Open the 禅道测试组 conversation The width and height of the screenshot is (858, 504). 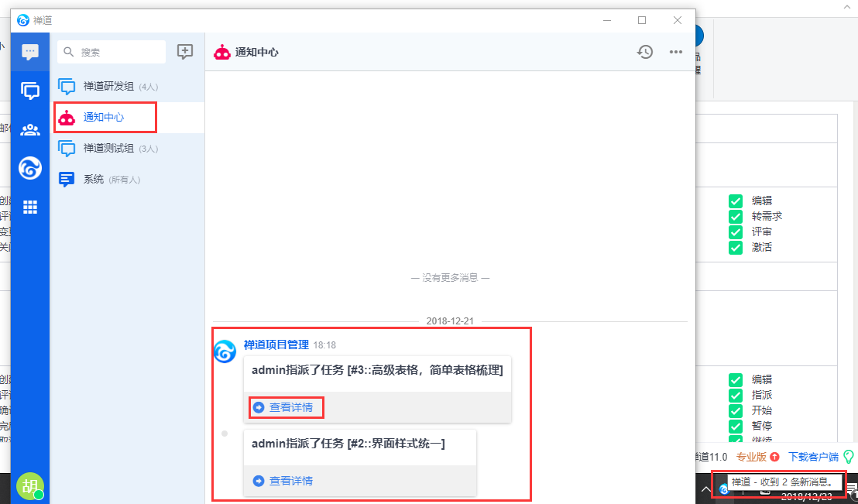tap(127, 149)
